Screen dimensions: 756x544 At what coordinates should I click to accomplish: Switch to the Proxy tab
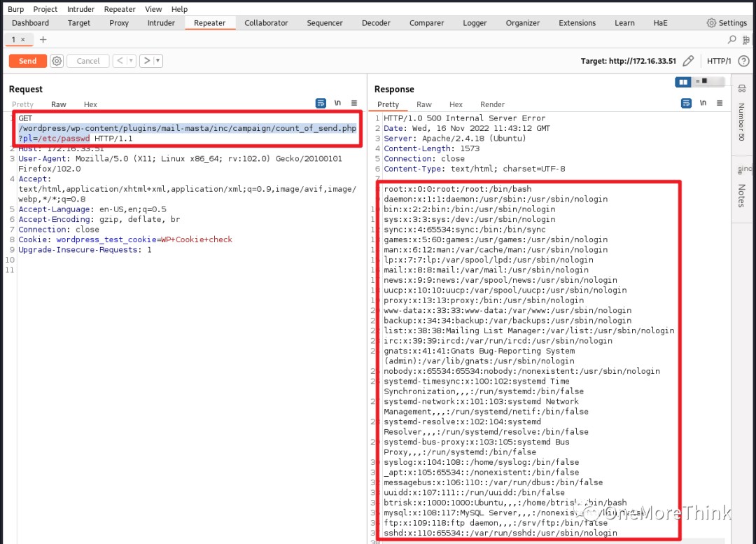pyautogui.click(x=118, y=22)
